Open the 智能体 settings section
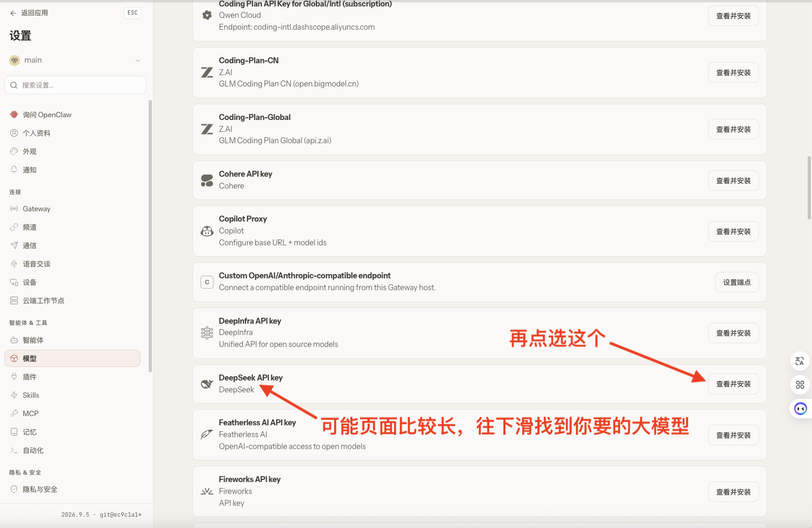Viewport: 812px width, 528px height. (x=72, y=340)
